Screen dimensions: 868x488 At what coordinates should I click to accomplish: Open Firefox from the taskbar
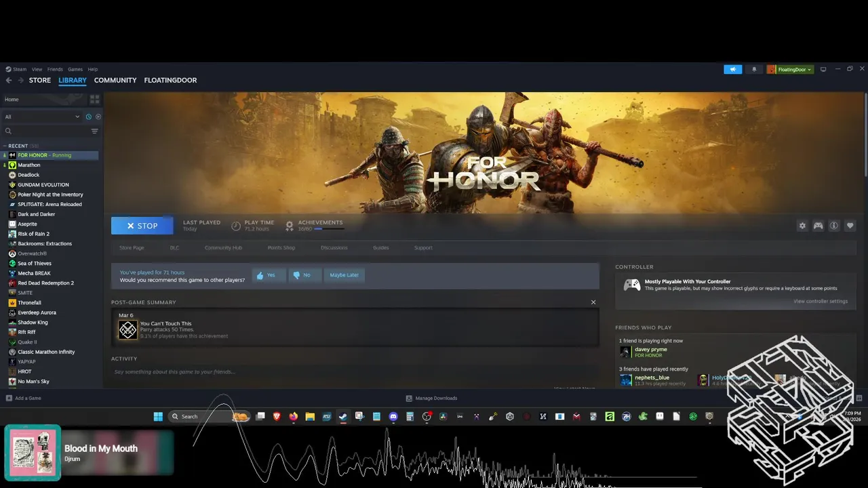coord(294,416)
